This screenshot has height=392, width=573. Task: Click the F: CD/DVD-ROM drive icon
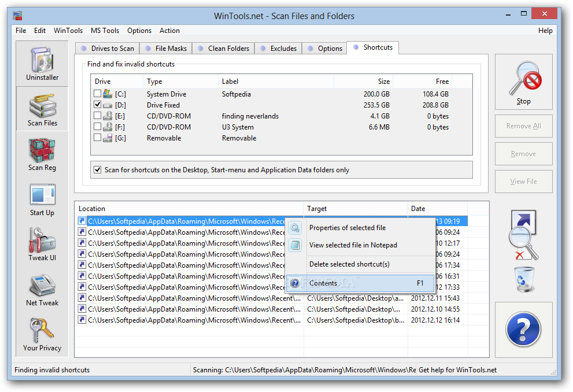tap(108, 127)
